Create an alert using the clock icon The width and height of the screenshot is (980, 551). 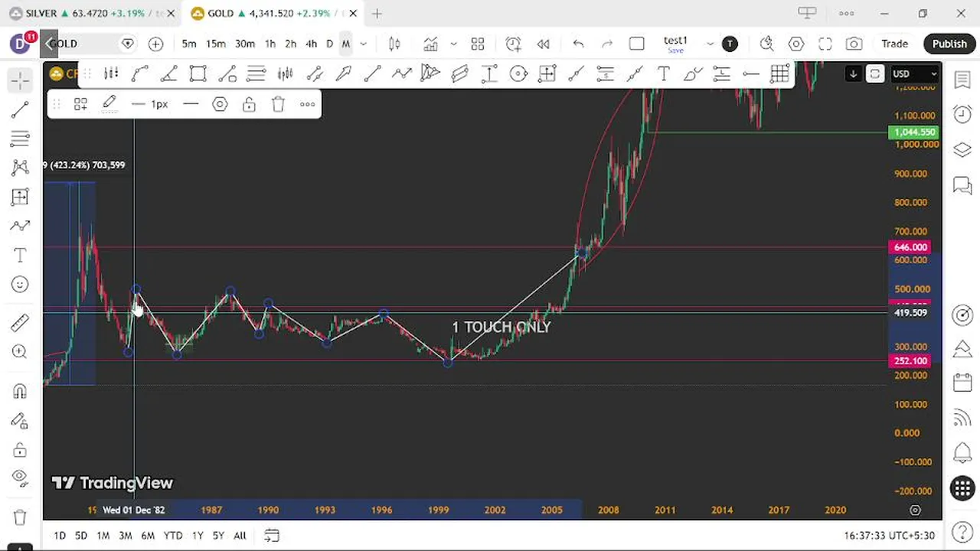coord(513,44)
